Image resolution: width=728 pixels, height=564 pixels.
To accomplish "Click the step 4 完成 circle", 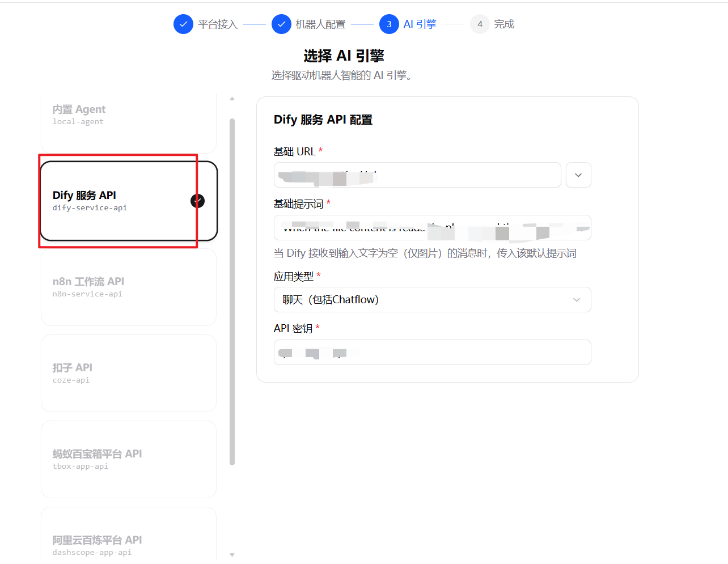I will (x=480, y=24).
